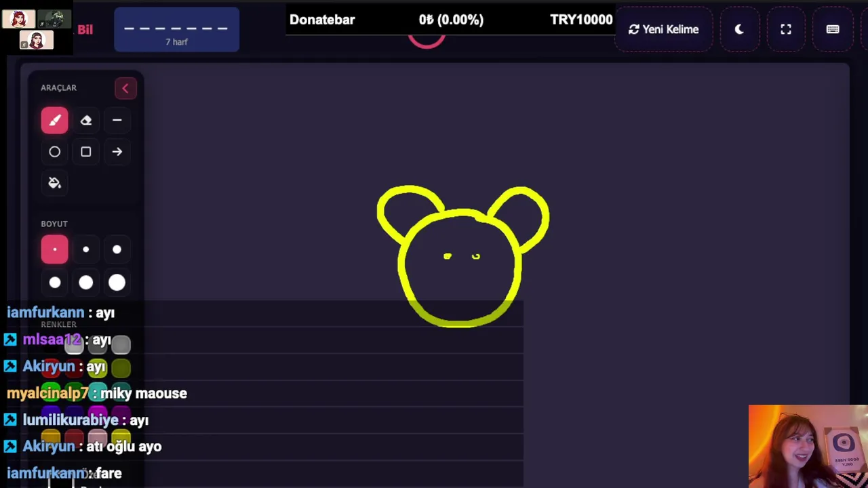Enter fullscreen mode
The height and width of the screenshot is (488, 868).
coord(786,29)
